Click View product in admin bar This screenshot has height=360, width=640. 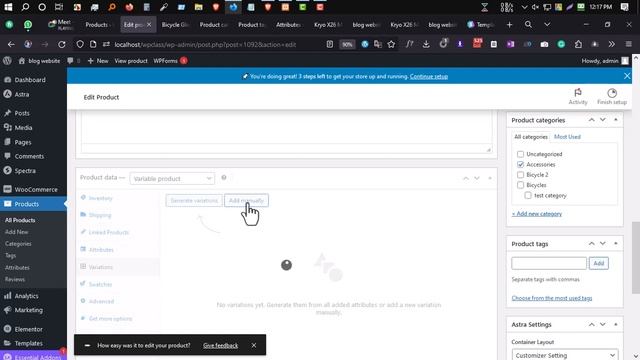coord(131,61)
